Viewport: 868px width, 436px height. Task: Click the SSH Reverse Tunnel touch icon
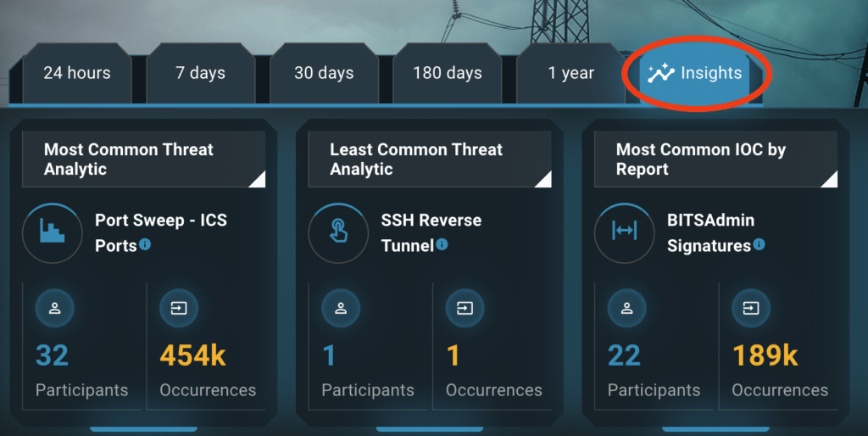click(x=338, y=232)
